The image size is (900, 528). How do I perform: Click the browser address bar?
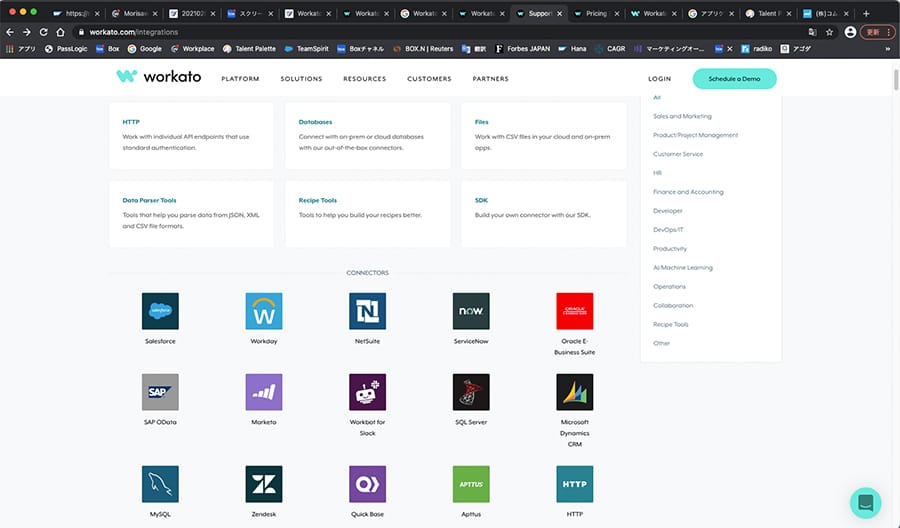(x=400, y=32)
